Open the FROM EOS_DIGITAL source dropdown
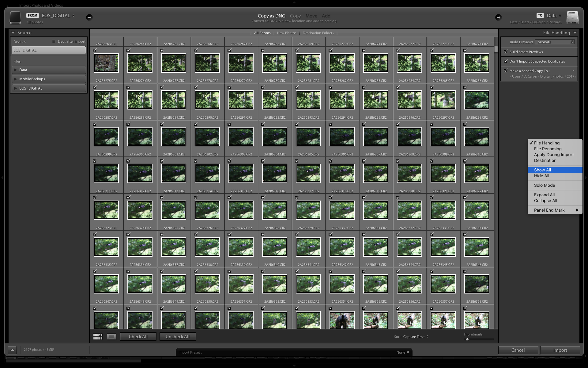Screen dimensions: 588x368 (58, 16)
